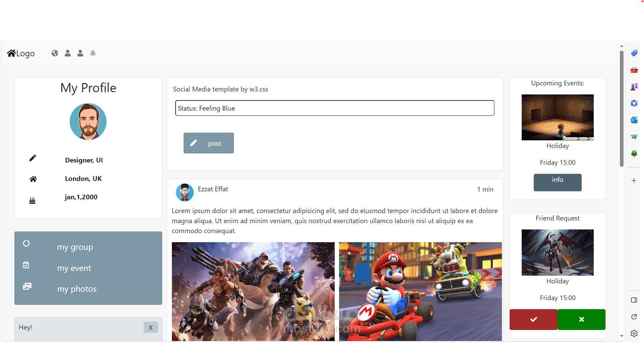Image resolution: width=644 pixels, height=342 pixels.
Task: Open the Outlook icon in browser sidebar
Action: [634, 120]
